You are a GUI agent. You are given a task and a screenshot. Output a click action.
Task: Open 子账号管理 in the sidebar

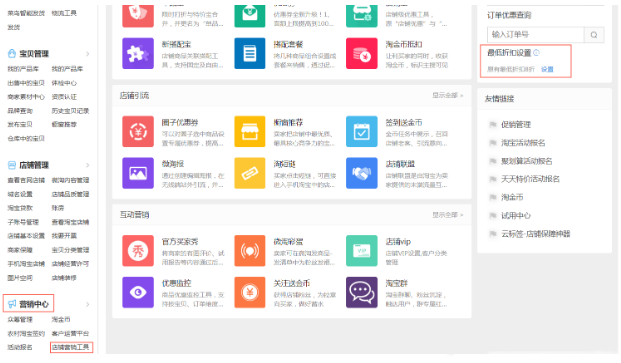pos(23,222)
